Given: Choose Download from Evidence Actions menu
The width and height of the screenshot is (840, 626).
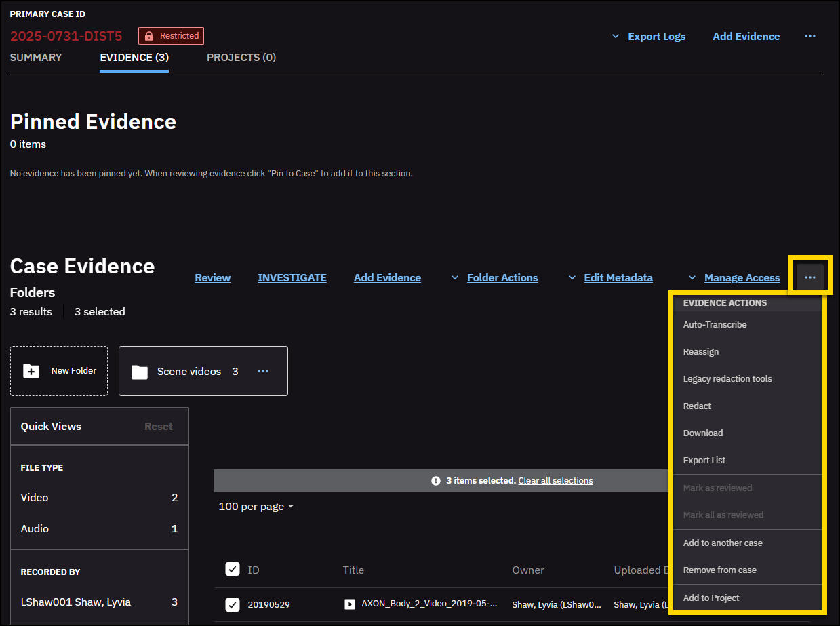Looking at the screenshot, I should [746, 433].
